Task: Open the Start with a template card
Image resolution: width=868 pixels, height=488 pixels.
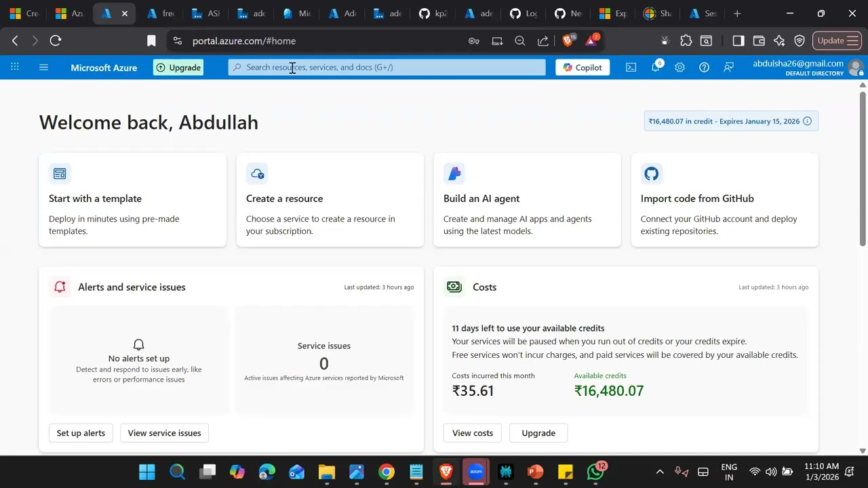Action: tap(133, 200)
